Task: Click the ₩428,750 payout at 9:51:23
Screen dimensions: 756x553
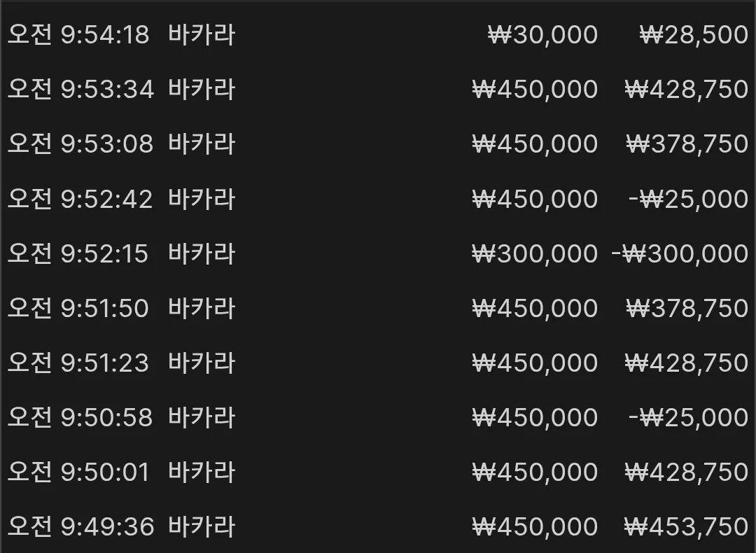Action: 687,363
